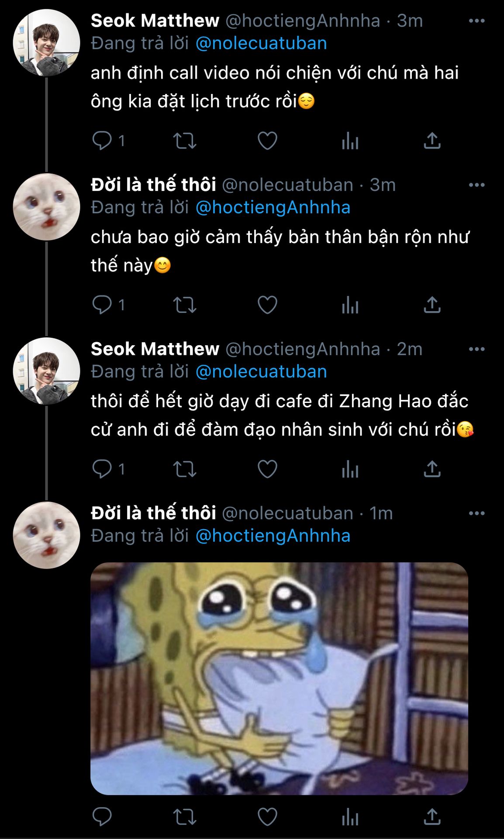This screenshot has height=839, width=504.
Task: View analytics for the Zhang Hao tweet
Action: click(350, 469)
